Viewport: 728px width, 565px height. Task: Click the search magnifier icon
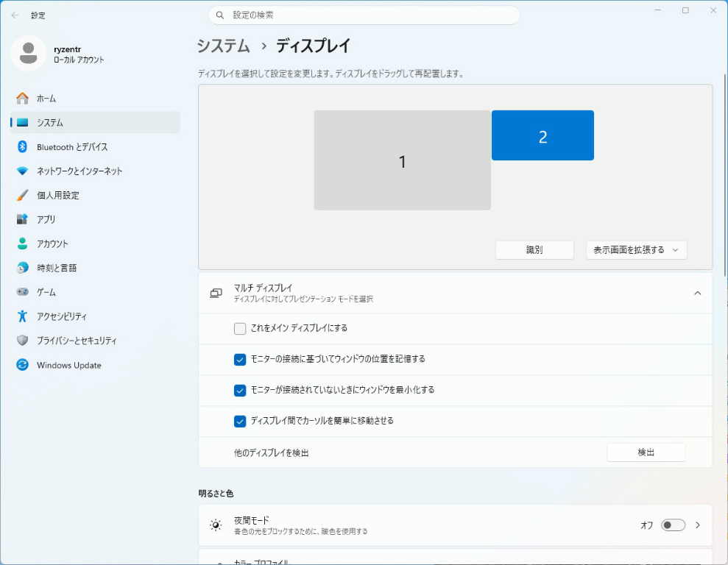click(x=220, y=15)
